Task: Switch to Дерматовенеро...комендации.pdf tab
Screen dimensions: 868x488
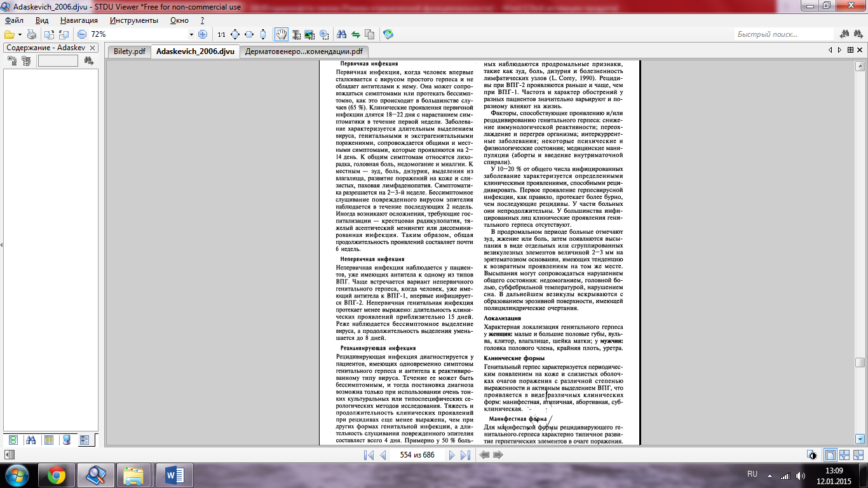Action: click(x=304, y=51)
